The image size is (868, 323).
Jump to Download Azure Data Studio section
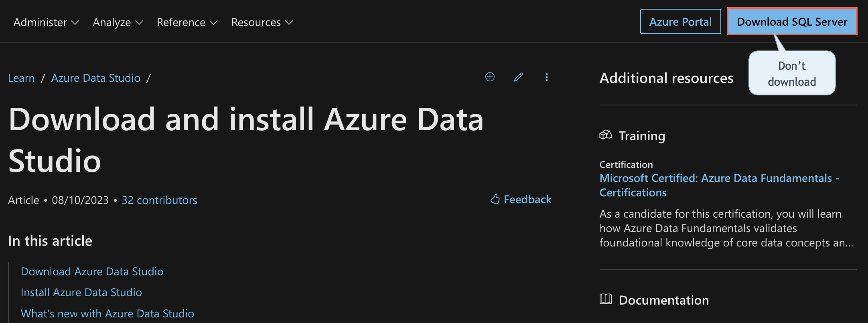92,271
